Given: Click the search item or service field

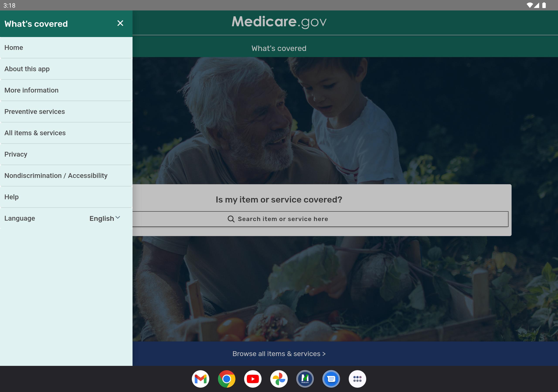Looking at the screenshot, I should (320, 219).
